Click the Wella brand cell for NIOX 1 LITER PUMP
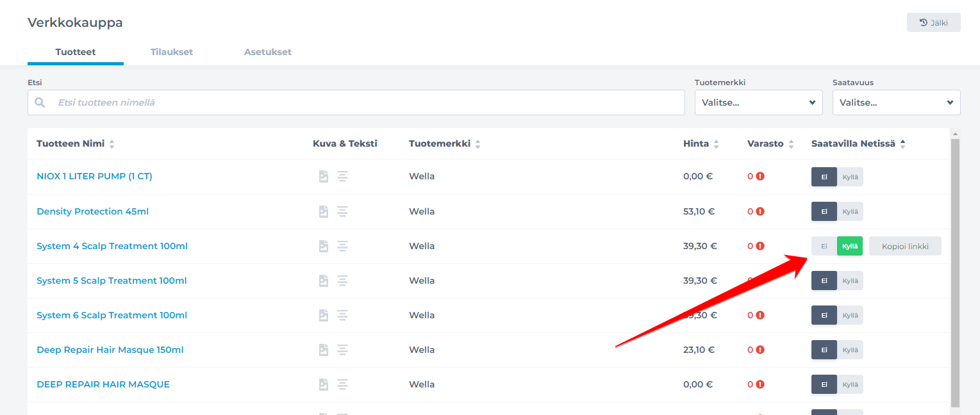Viewport: 980px width, 415px height. 422,176
